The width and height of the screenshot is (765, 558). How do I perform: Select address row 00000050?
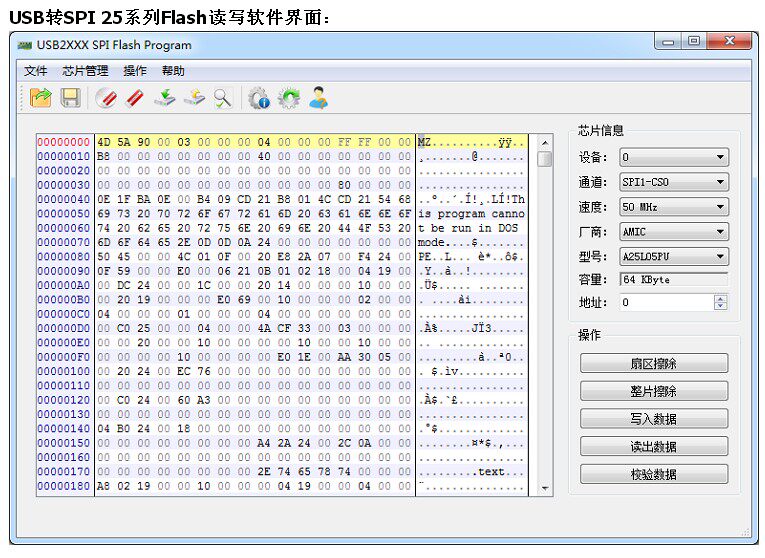[x=64, y=214]
